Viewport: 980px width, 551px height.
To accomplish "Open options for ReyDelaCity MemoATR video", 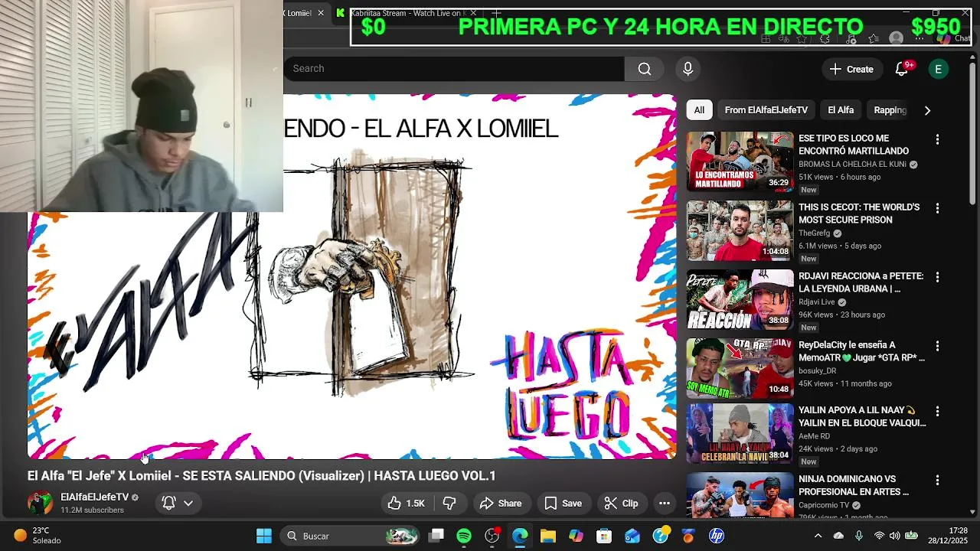I will (937, 346).
